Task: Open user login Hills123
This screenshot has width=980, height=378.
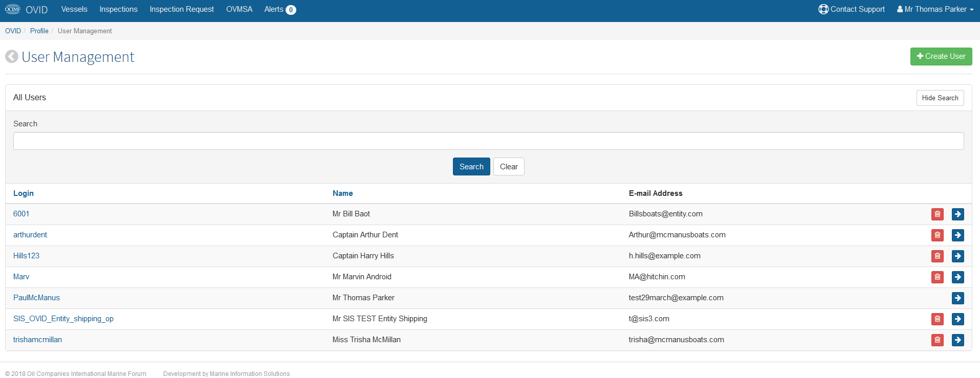Action: click(26, 256)
